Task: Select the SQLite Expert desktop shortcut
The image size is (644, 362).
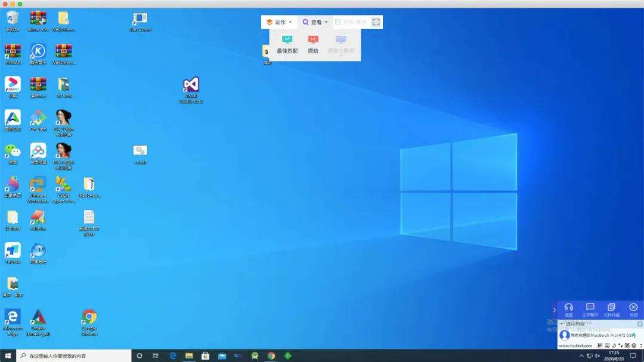Action: pyautogui.click(x=64, y=190)
